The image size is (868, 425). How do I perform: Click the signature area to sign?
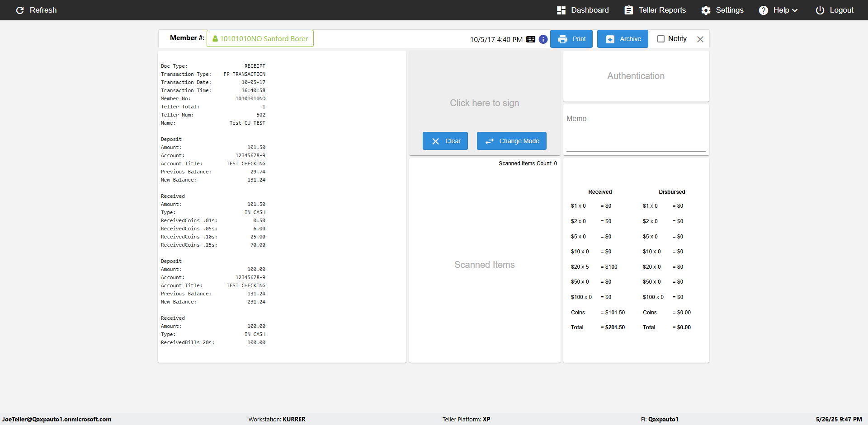485,103
